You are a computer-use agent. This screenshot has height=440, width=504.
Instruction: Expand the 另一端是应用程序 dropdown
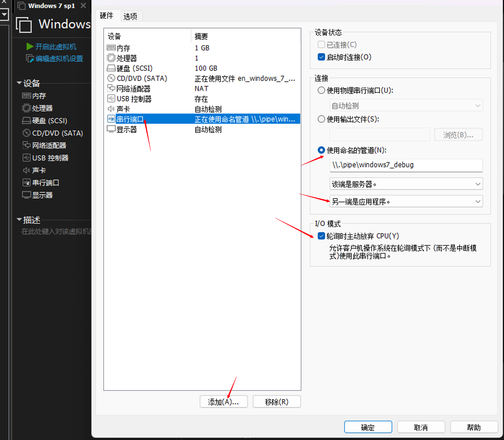pos(406,202)
